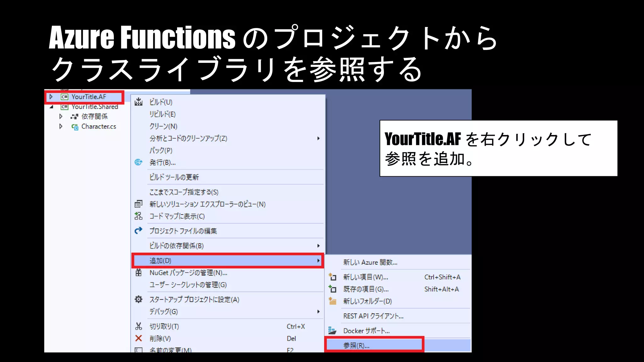Click the Build (ビルド) icon in context menu
The width and height of the screenshot is (644, 362).
[x=138, y=102]
